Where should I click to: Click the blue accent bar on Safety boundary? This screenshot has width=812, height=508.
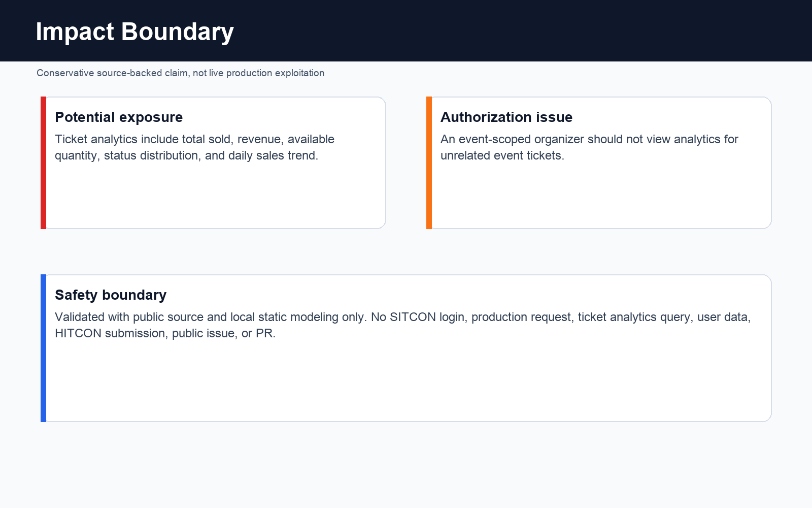click(43, 348)
